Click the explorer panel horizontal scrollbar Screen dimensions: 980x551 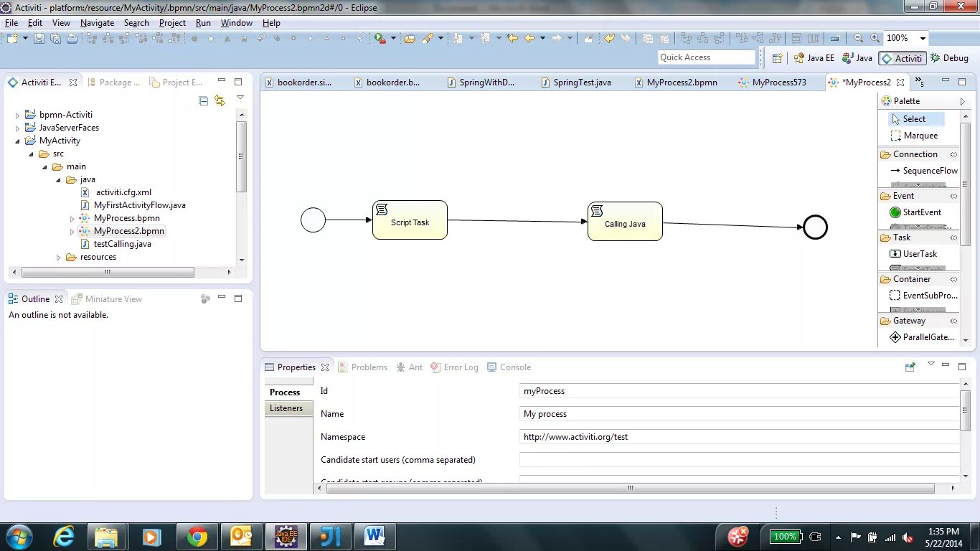coord(108,272)
